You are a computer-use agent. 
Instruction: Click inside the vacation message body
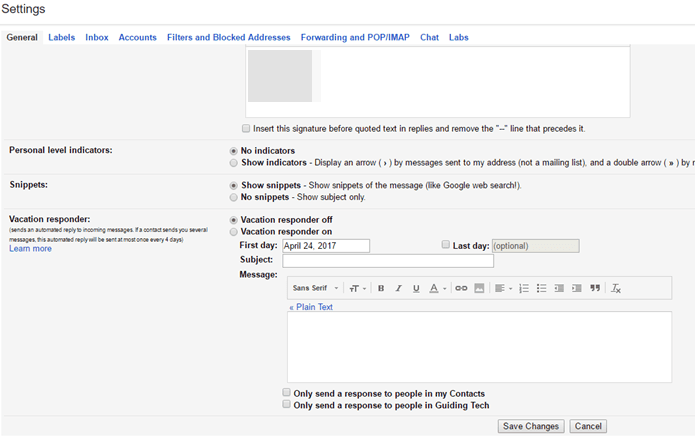479,347
